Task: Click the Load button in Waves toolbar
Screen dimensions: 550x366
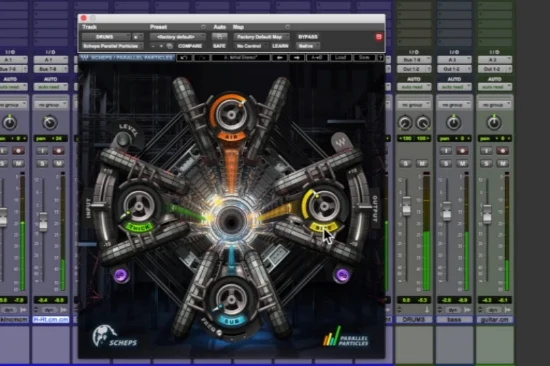Action: click(341, 58)
